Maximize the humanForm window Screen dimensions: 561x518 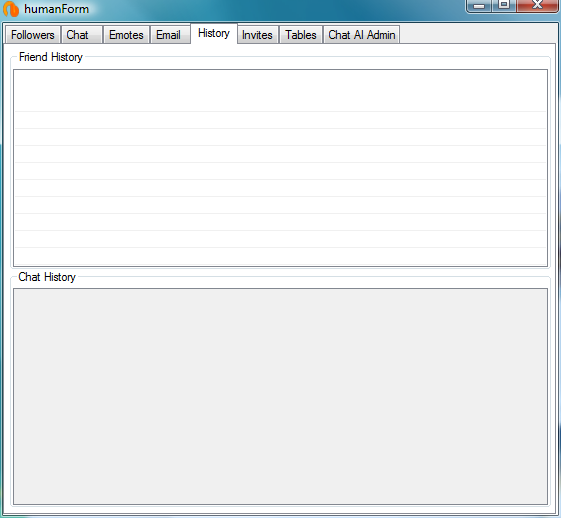tap(504, 5)
